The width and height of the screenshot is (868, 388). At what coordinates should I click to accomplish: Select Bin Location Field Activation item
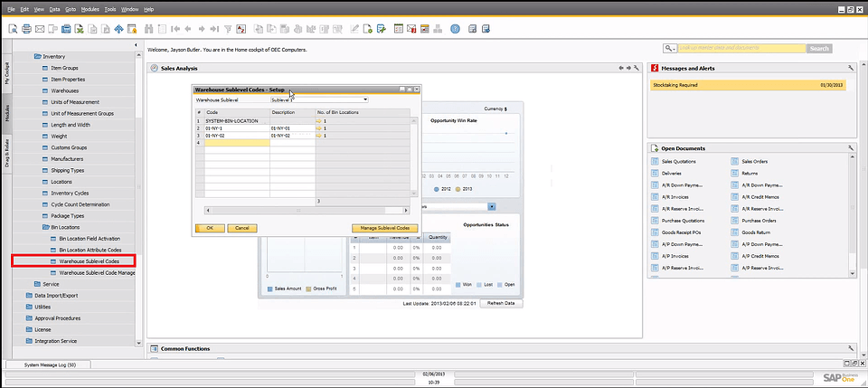[90, 239]
